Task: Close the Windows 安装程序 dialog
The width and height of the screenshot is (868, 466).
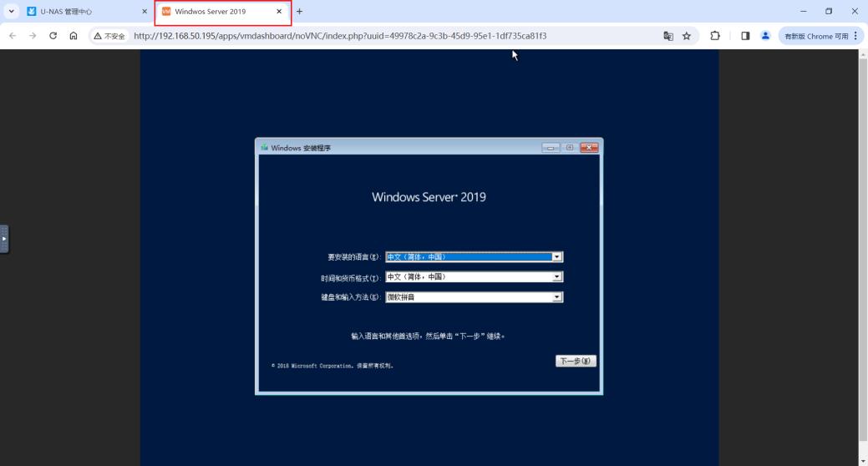Action: 589,147
